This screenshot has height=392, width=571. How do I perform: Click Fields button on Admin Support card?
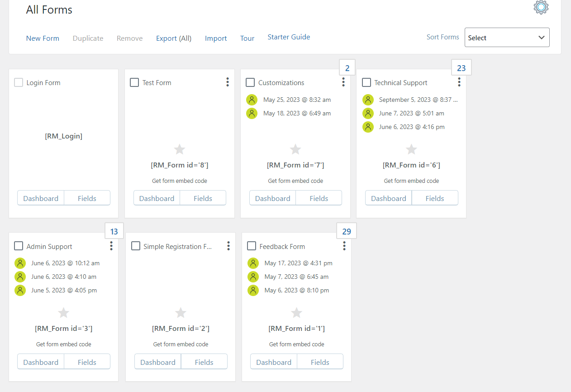(87, 362)
